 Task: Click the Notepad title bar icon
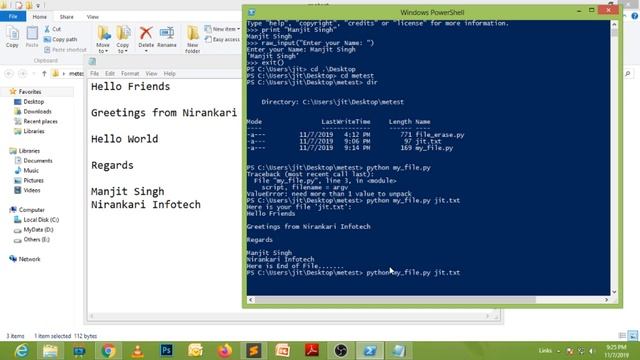point(92,61)
